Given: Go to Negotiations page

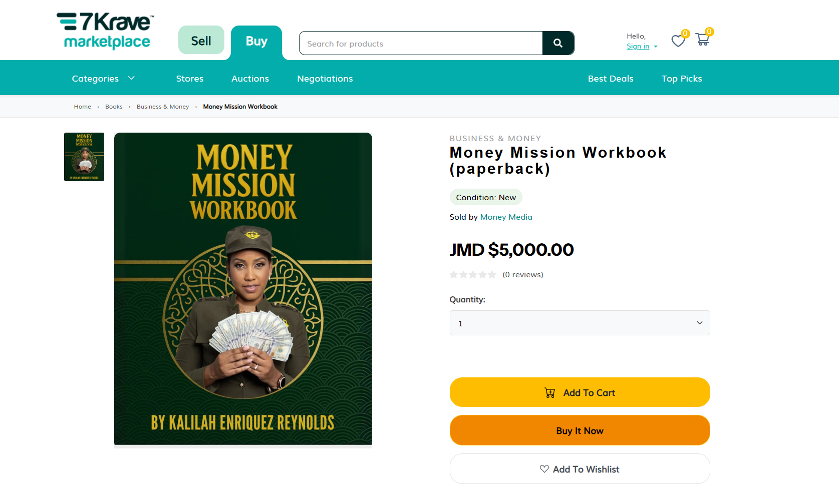Looking at the screenshot, I should (325, 79).
